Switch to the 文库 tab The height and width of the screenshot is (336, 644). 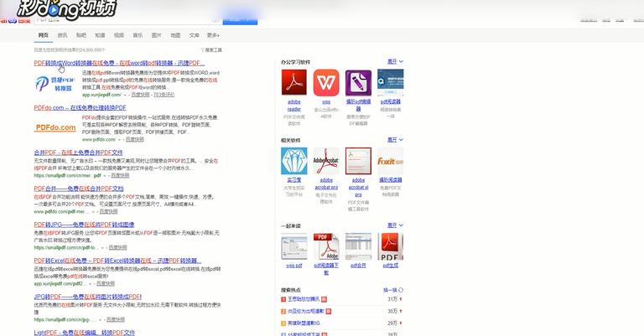pyautogui.click(x=195, y=35)
